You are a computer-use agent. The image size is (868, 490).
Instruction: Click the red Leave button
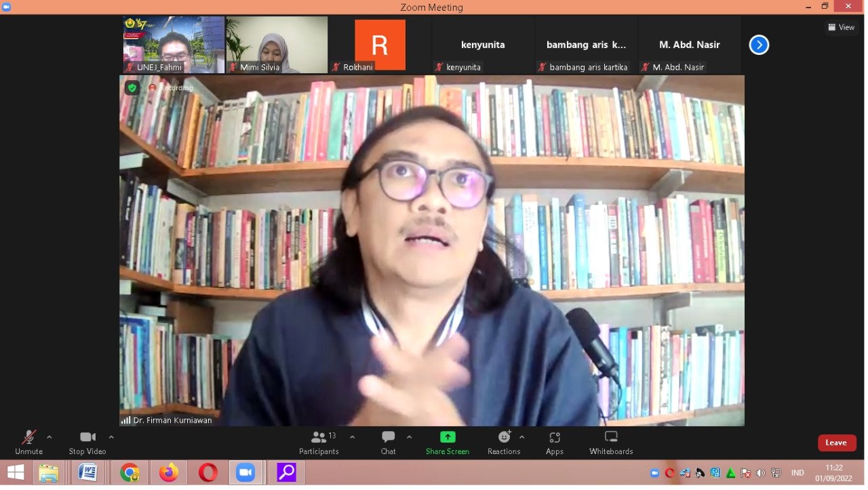(x=836, y=443)
